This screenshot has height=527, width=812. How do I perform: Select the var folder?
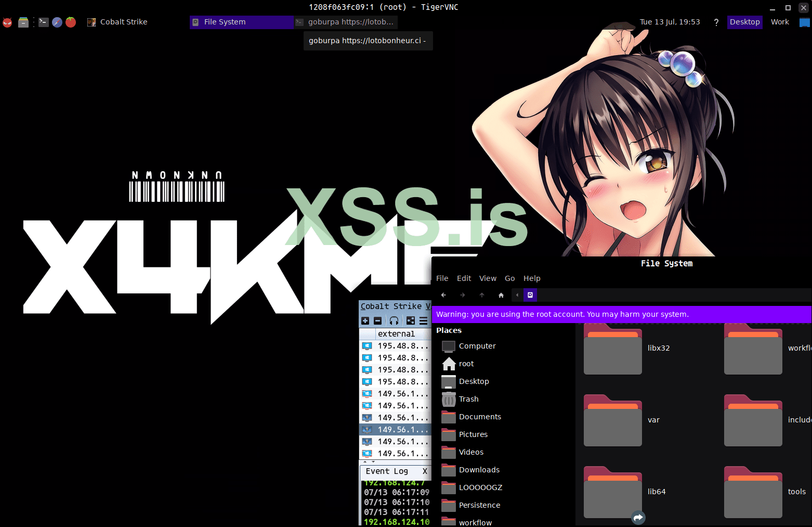pyautogui.click(x=613, y=420)
